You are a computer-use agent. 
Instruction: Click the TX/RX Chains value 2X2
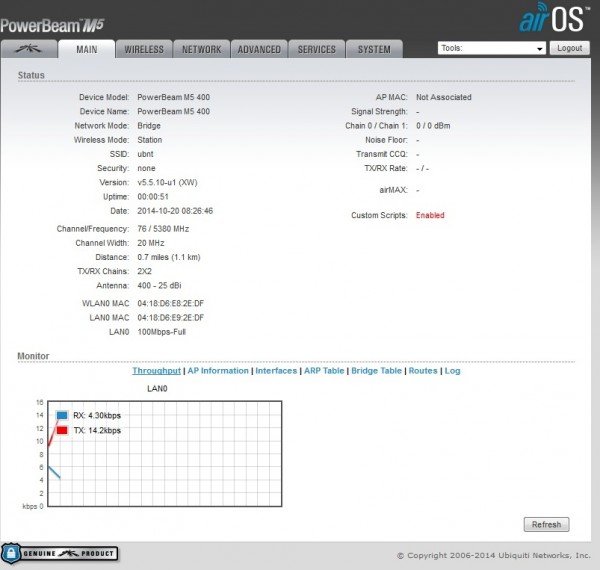[x=144, y=271]
